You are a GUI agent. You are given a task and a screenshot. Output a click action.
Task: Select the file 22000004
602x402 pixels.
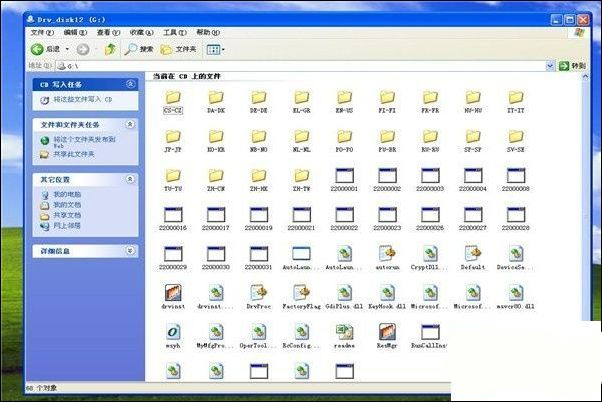(x=473, y=180)
